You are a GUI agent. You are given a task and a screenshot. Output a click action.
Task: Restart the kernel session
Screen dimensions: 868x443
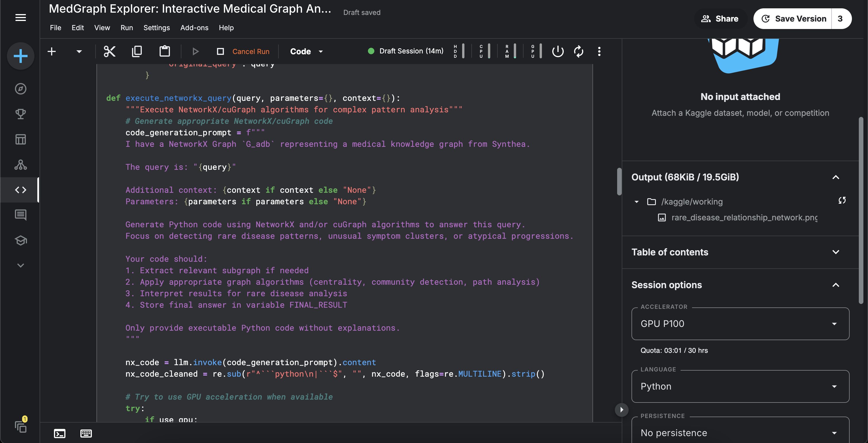coord(579,51)
